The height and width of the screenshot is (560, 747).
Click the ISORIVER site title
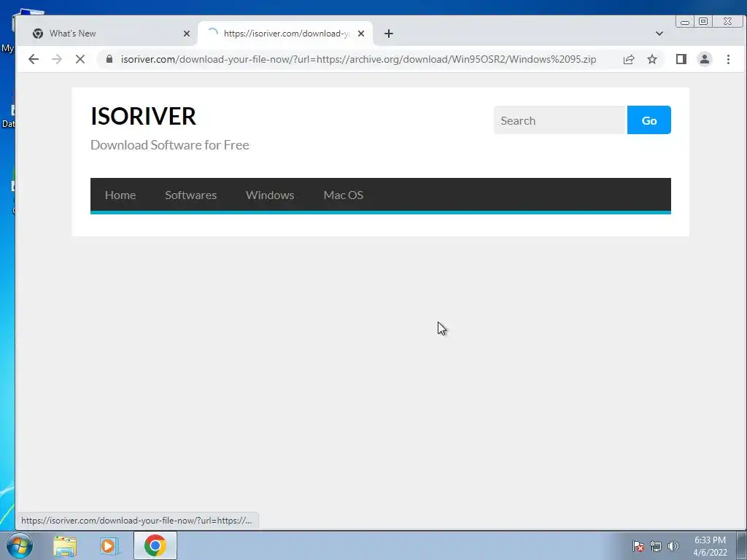click(143, 116)
